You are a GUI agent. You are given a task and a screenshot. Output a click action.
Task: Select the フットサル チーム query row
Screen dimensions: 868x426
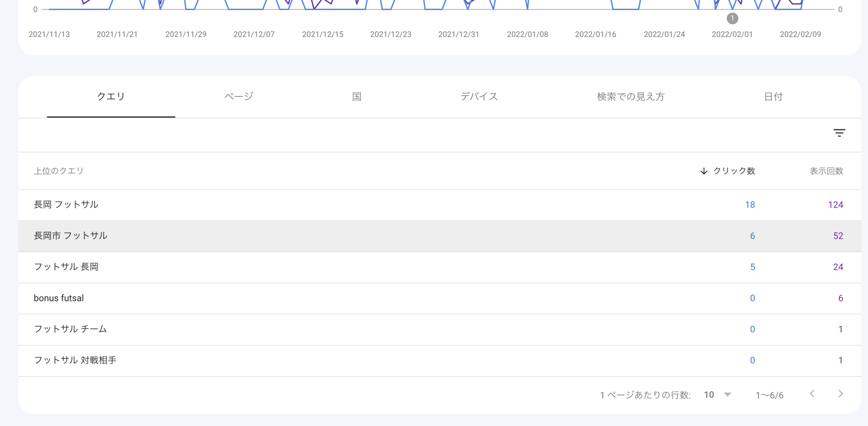click(440, 330)
